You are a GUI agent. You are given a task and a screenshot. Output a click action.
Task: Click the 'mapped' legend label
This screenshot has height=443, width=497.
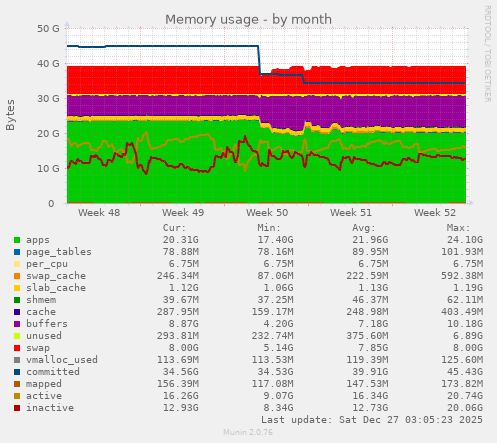[44, 384]
